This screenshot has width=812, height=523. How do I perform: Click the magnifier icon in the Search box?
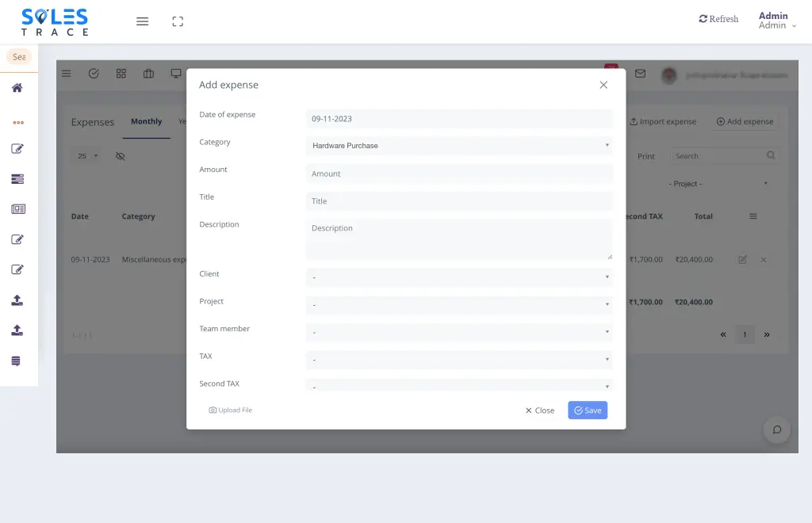coord(771,155)
